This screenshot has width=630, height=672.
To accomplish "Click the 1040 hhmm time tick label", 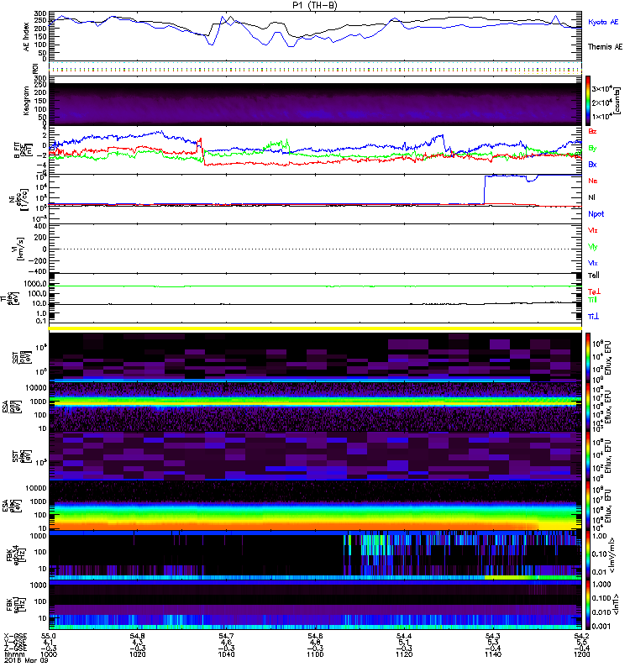I will 226,654.
